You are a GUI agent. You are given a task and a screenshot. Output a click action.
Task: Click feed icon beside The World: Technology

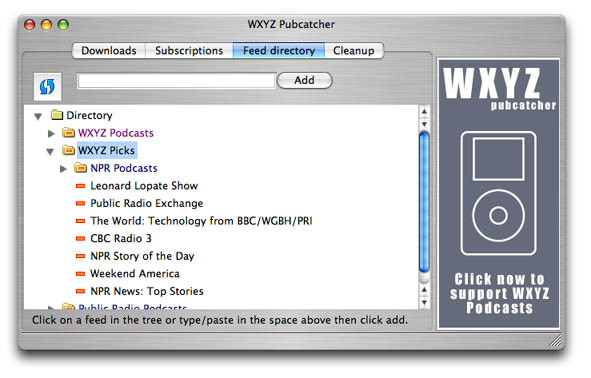point(80,221)
